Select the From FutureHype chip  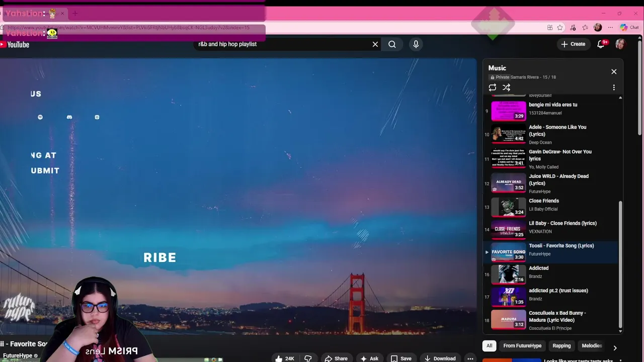(x=522, y=346)
